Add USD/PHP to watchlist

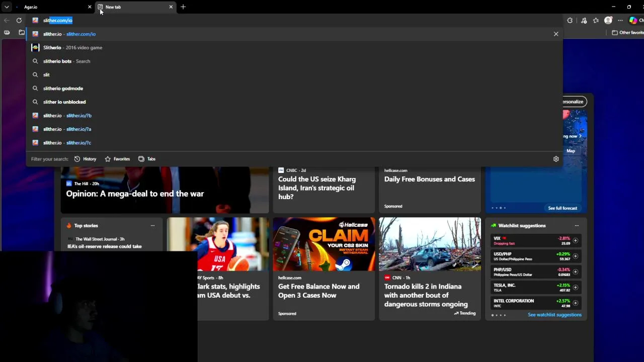click(x=576, y=256)
